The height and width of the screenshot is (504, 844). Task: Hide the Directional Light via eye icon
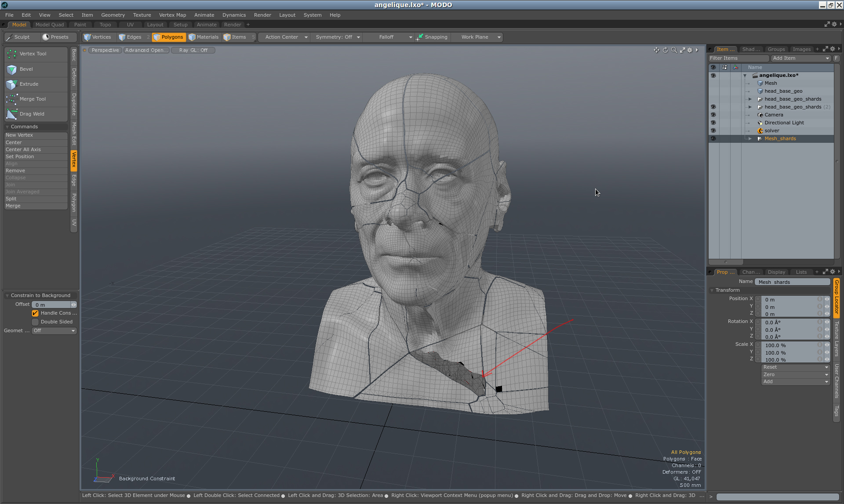click(713, 123)
